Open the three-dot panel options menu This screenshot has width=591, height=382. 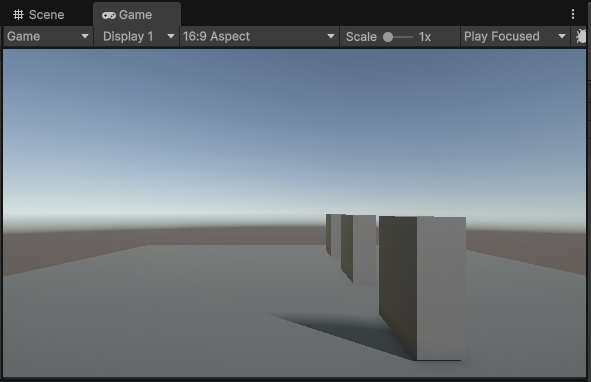[x=573, y=14]
